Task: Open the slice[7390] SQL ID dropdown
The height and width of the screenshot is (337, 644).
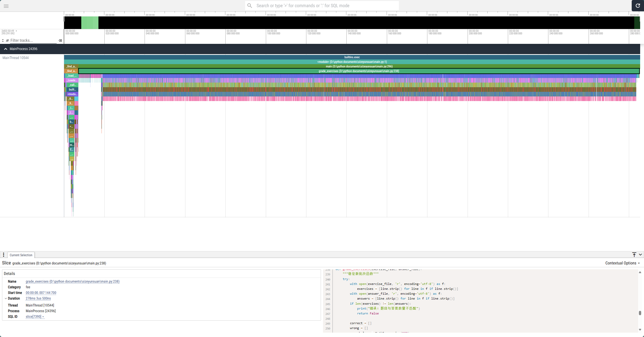Action: point(35,317)
